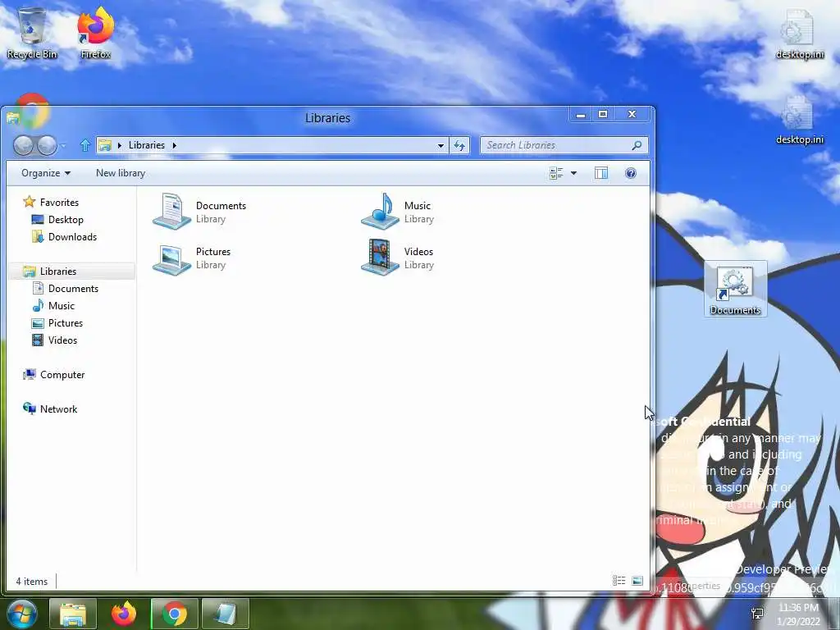Click the search magnifier icon

point(637,145)
